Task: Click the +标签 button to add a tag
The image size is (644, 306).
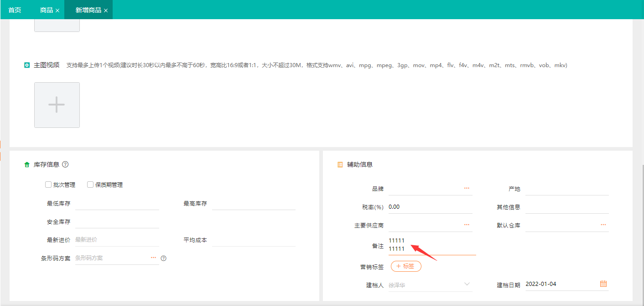Action: click(x=405, y=266)
